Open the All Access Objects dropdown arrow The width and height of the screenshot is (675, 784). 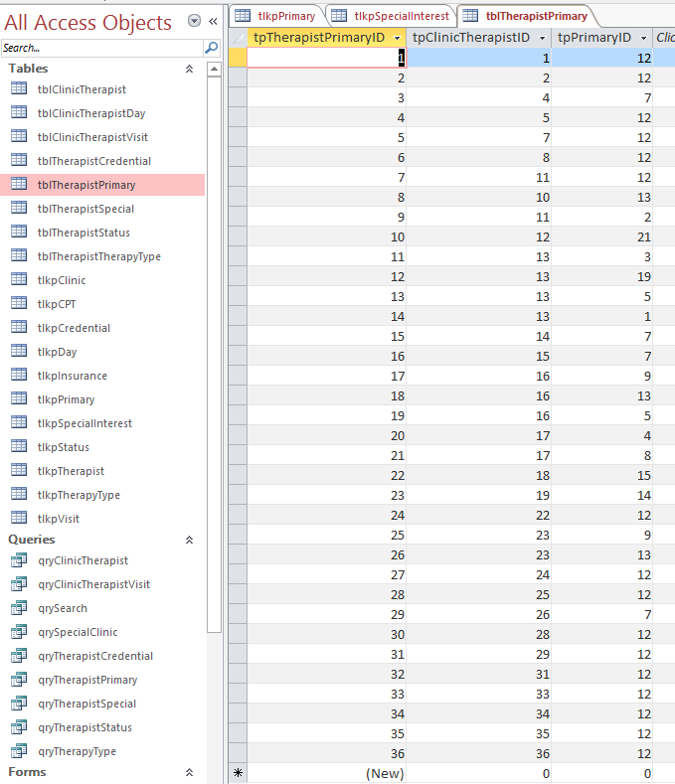[194, 21]
